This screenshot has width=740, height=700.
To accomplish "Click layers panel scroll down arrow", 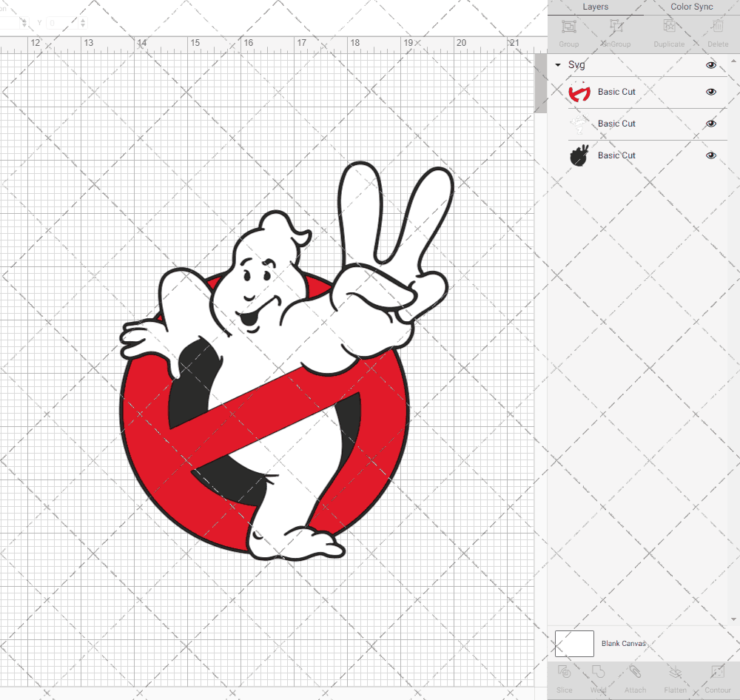I will click(x=733, y=619).
